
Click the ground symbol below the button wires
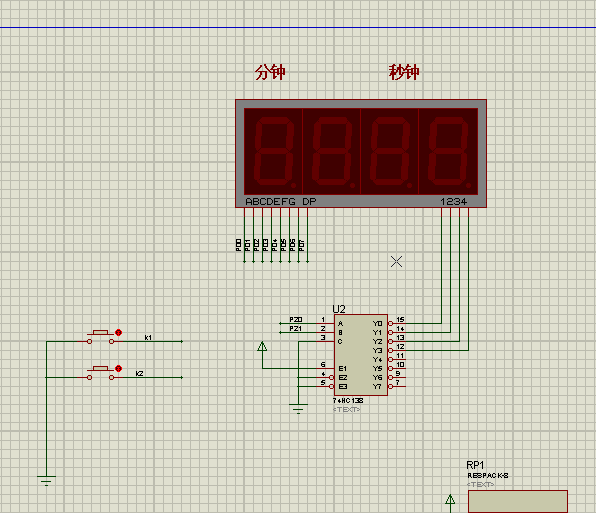coord(46,480)
